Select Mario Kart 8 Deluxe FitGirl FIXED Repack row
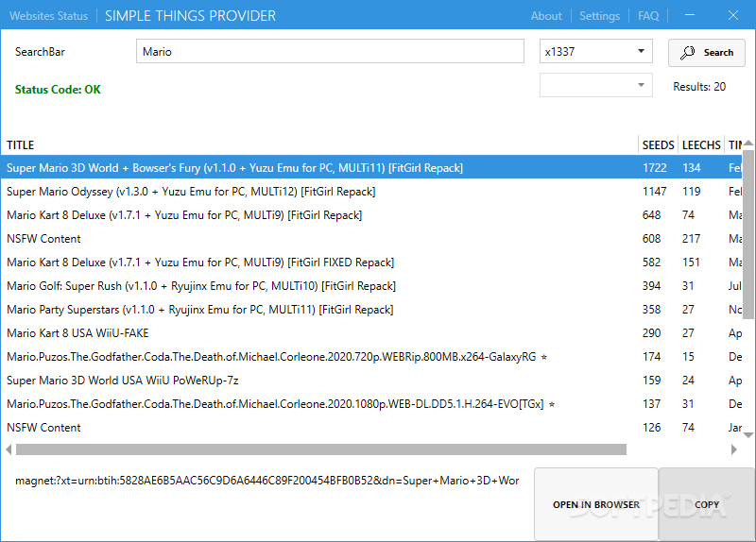This screenshot has height=542, width=756. pyautogui.click(x=371, y=263)
